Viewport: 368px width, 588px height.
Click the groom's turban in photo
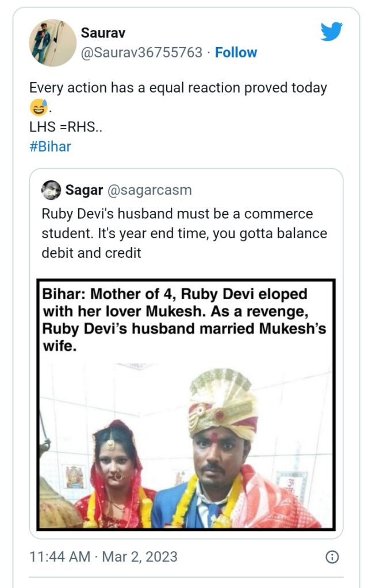[224, 403]
